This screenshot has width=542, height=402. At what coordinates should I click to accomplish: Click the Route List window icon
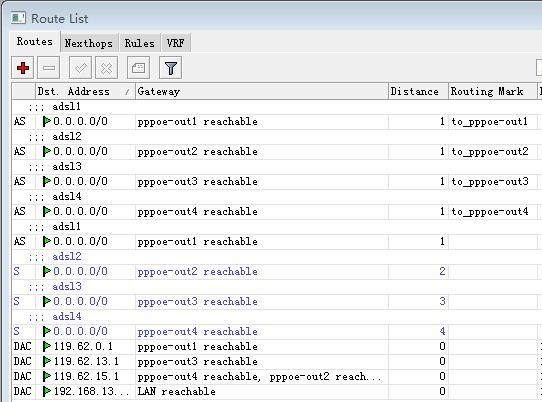(18, 18)
